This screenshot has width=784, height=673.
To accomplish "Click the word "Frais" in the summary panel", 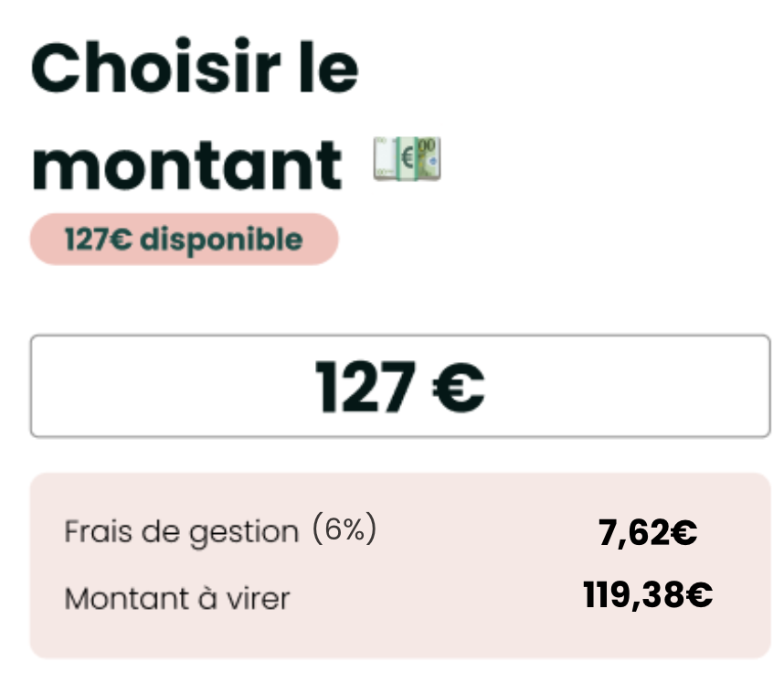I will tap(94, 531).
